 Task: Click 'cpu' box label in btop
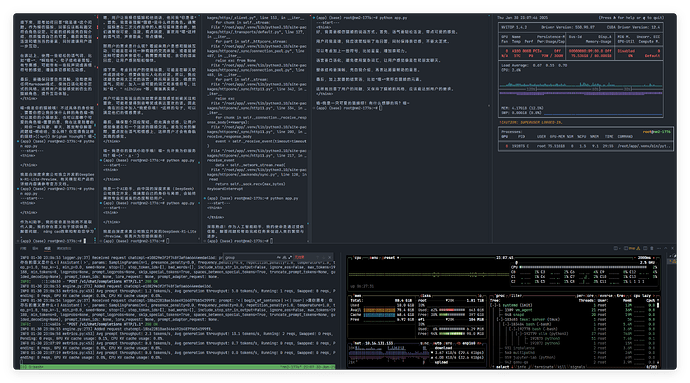coord(357,258)
